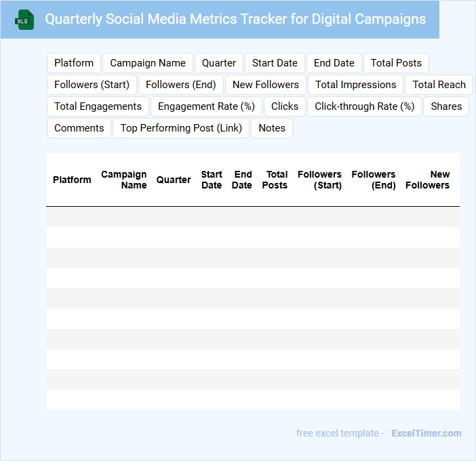Click the Campaign Name tag
This screenshot has height=461, width=476.
(x=148, y=63)
